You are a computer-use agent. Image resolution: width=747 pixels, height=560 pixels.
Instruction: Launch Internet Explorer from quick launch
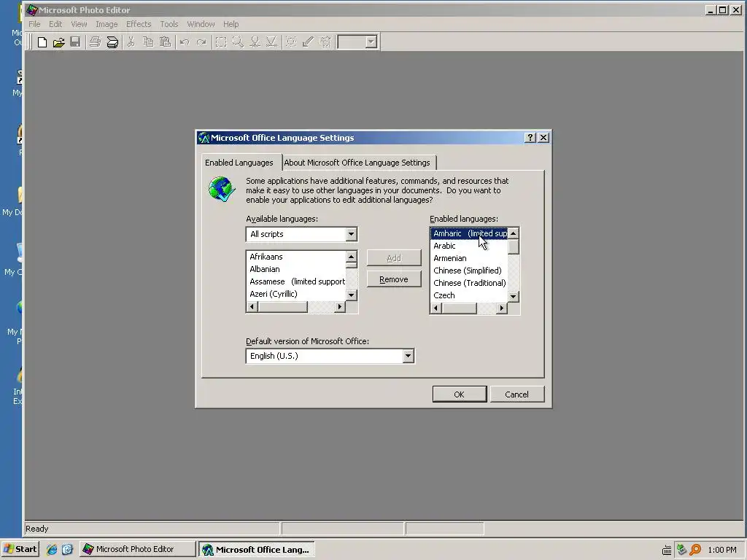pos(52,550)
